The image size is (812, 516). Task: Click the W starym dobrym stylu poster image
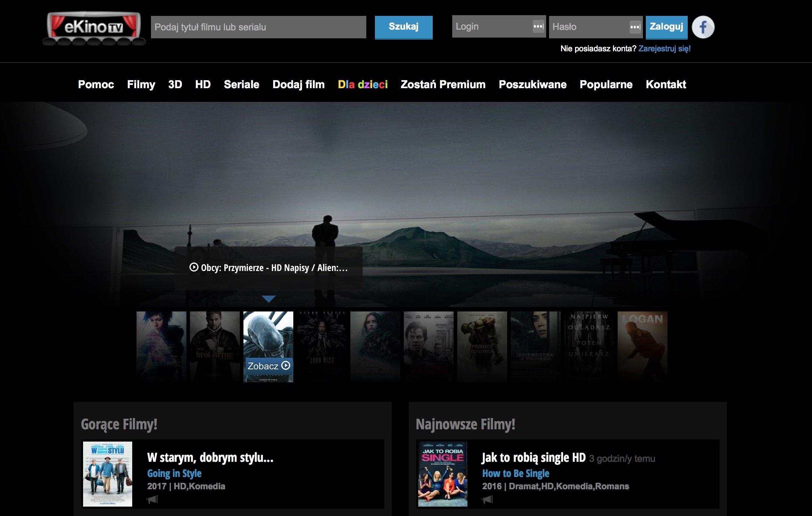point(108,474)
